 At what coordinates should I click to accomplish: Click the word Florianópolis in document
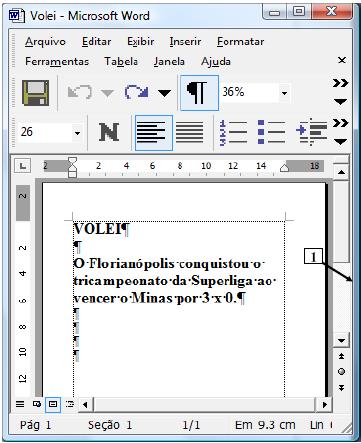[132, 264]
